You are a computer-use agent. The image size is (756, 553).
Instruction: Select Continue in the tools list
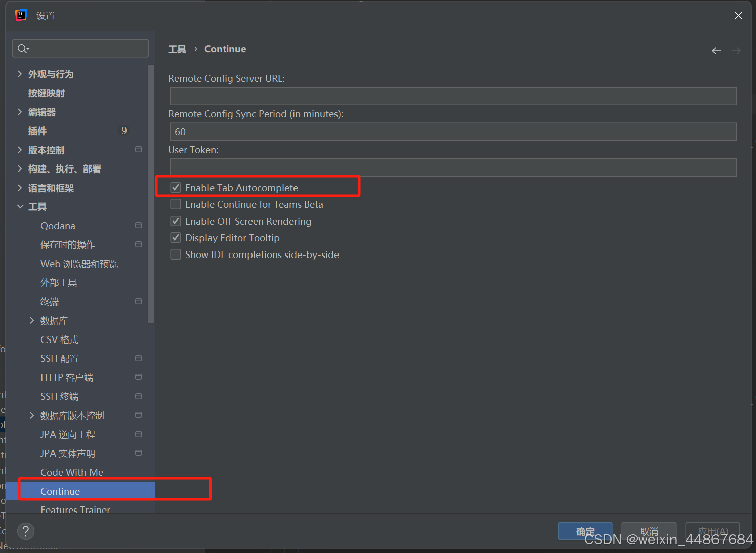(x=80, y=491)
